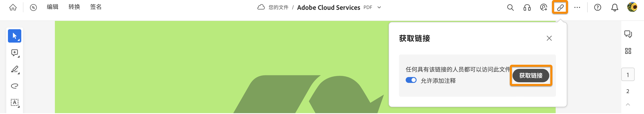Screen dimensions: 644x114
Task: Toggle the 允许添加注释 switch
Action: pyautogui.click(x=411, y=80)
